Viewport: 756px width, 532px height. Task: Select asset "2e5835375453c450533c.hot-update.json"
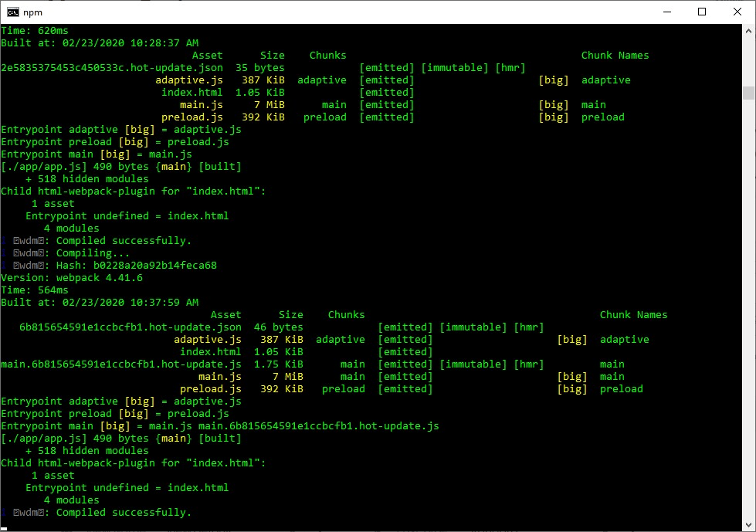pyautogui.click(x=112, y=67)
